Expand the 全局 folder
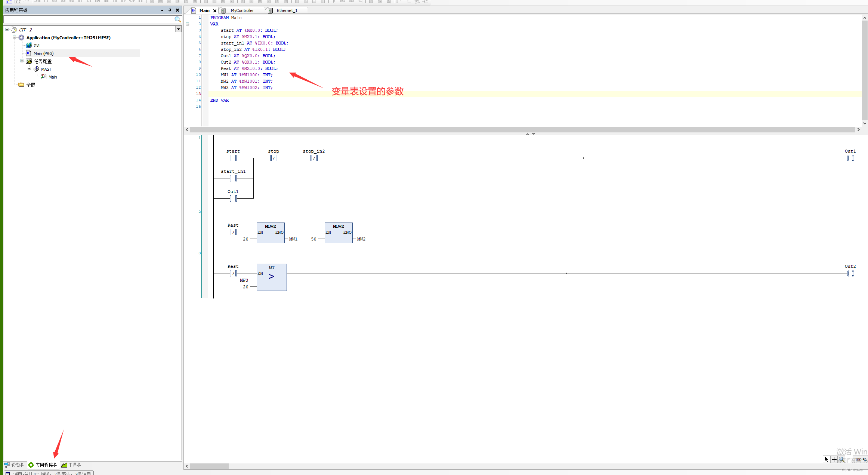868x475 pixels. pos(21,85)
